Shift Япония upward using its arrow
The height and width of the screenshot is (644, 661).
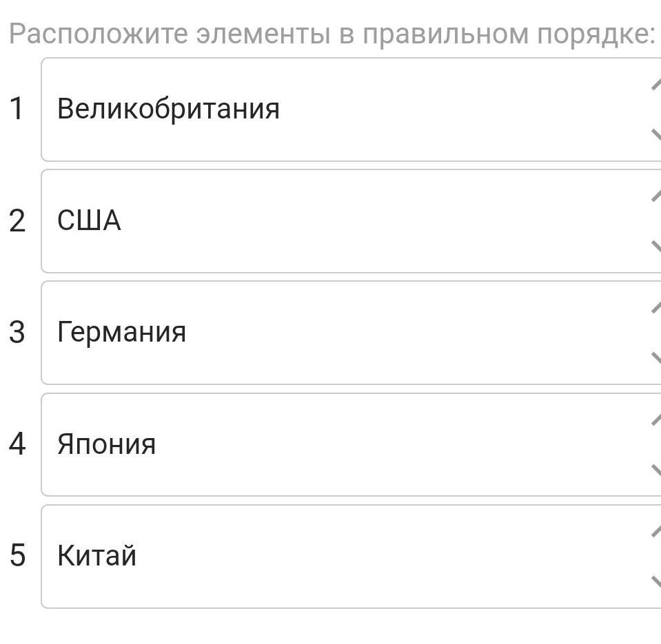[656, 419]
